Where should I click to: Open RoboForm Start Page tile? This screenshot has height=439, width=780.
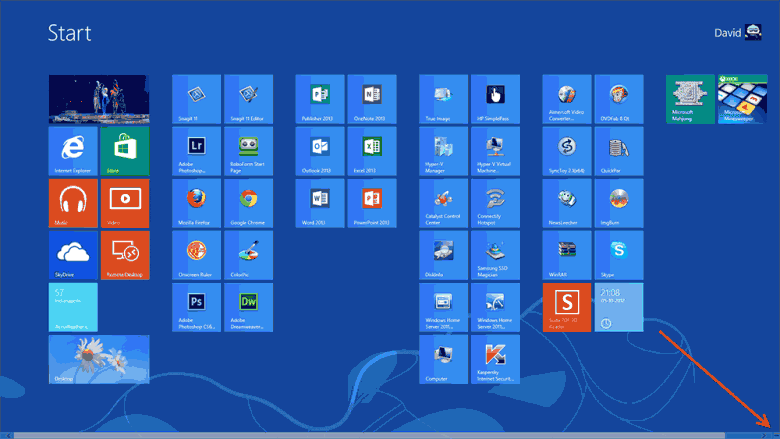click(x=248, y=151)
